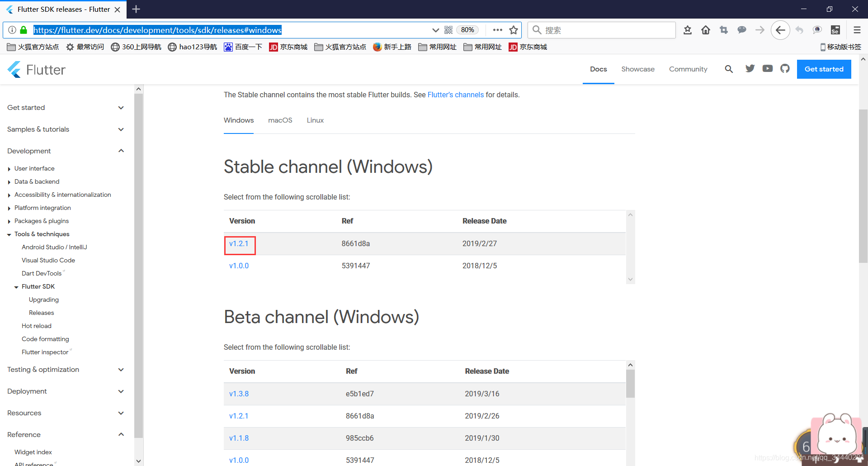
Task: Open the 移动版书签 folder
Action: pyautogui.click(x=840, y=47)
